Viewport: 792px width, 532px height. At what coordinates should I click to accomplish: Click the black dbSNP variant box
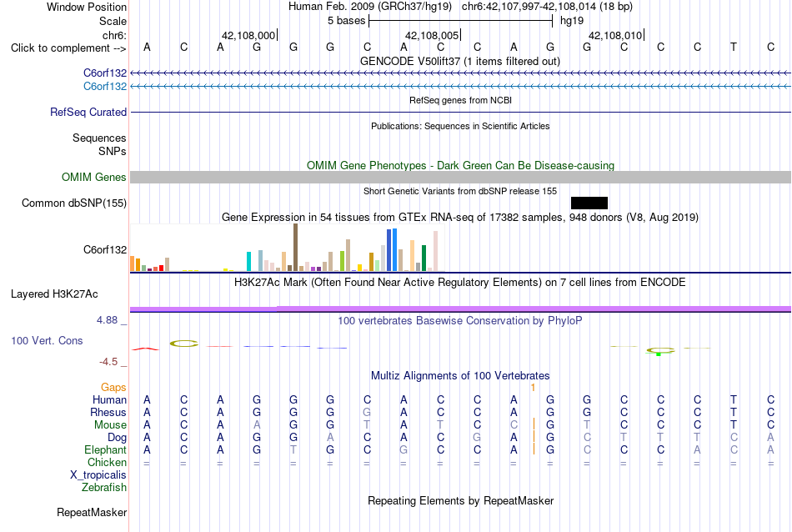589,203
